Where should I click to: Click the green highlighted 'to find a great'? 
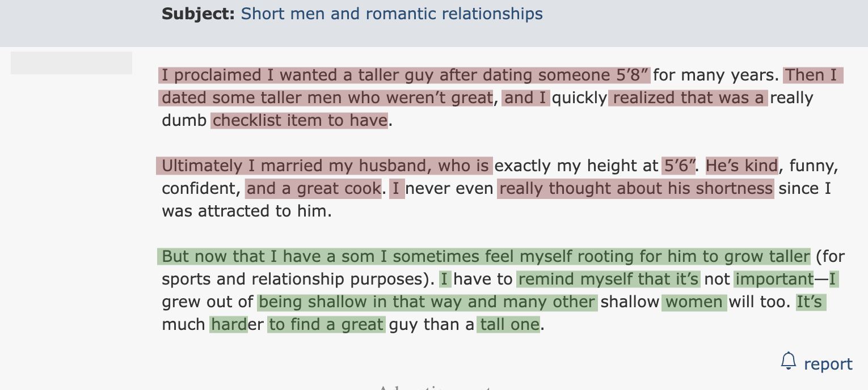(x=326, y=324)
